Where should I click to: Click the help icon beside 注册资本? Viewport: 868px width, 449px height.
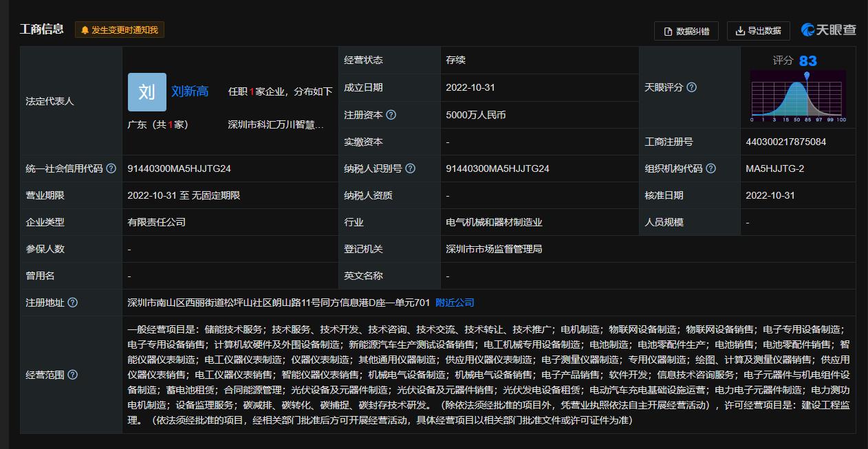(391, 115)
